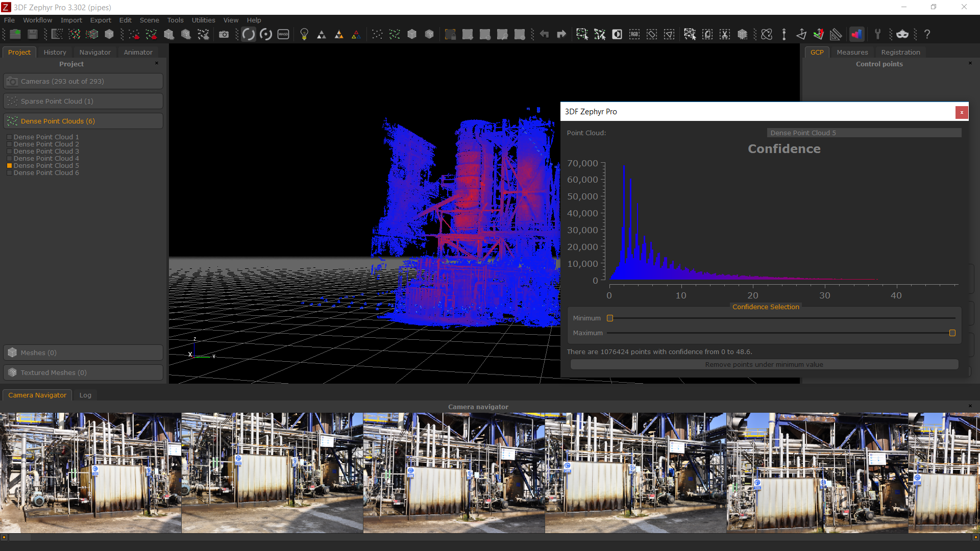Image resolution: width=980 pixels, height=551 pixels.
Task: Select the rectangle selection tool icon
Action: coord(582,34)
